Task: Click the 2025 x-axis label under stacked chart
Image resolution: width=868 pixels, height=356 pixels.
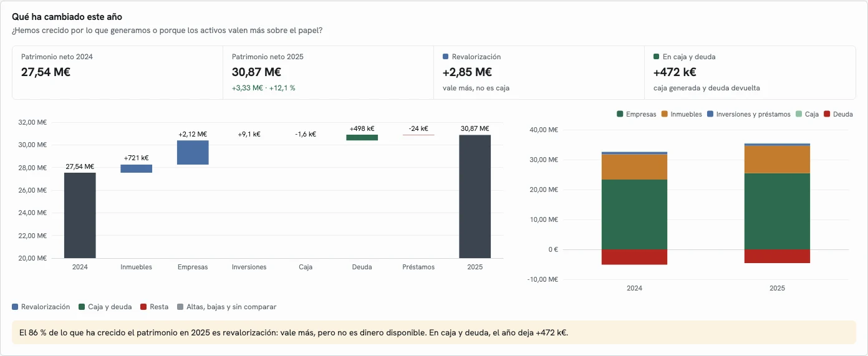Action: click(x=777, y=289)
